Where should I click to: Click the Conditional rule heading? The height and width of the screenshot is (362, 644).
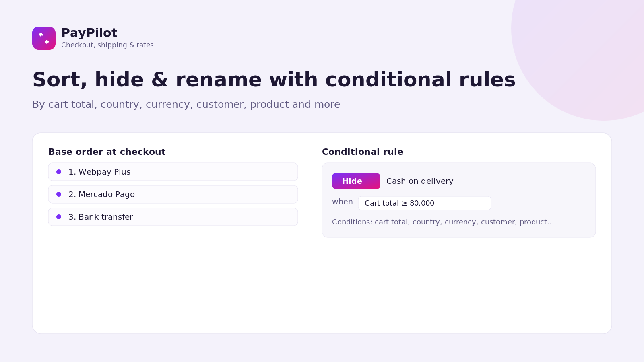tap(363, 152)
